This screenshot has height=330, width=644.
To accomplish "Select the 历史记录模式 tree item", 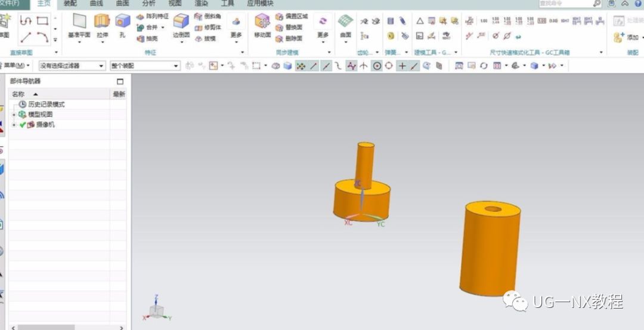I will (42, 104).
